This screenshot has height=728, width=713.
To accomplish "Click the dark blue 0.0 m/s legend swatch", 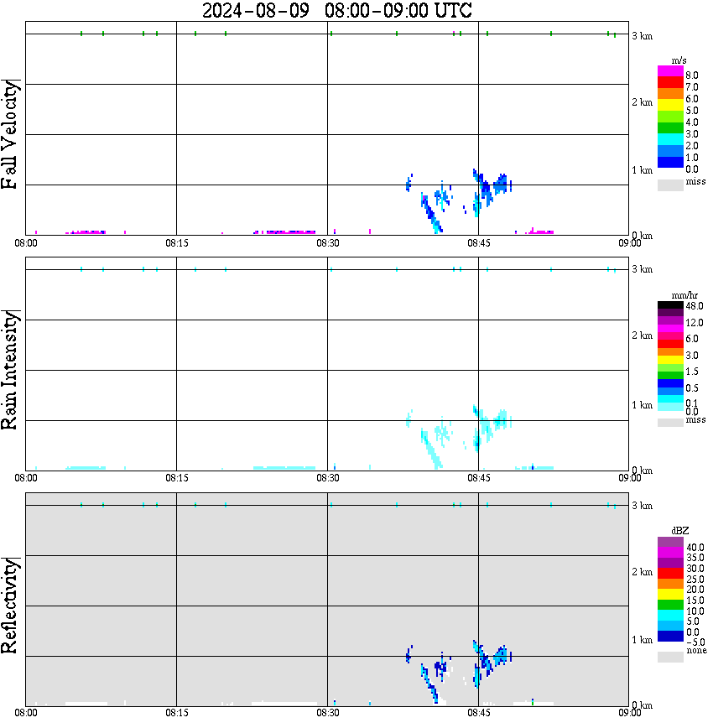I will pyautogui.click(x=670, y=162).
